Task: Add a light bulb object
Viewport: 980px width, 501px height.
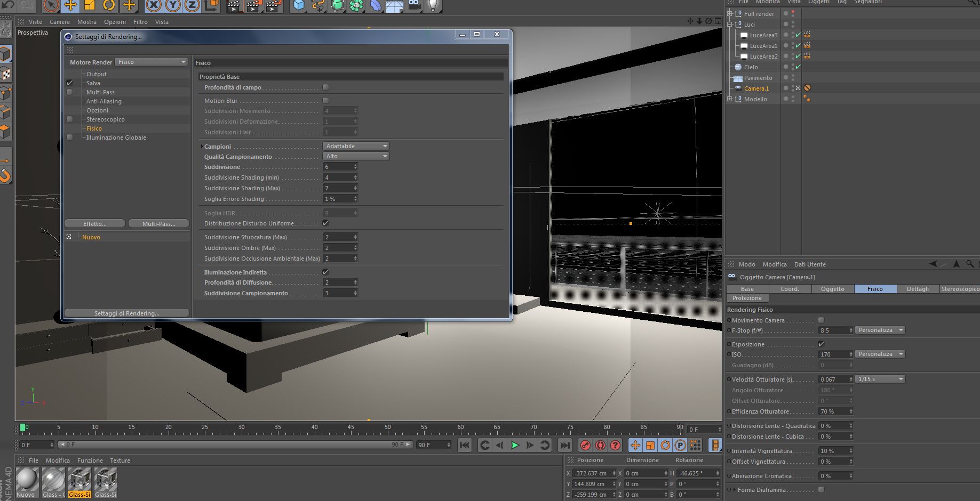Action: coord(434,5)
